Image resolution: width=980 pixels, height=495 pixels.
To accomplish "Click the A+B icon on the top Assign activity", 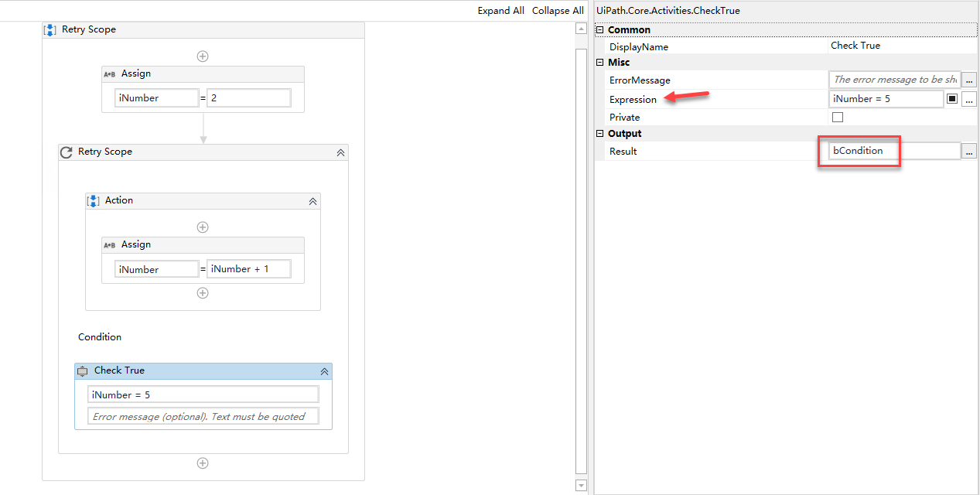I will click(x=110, y=73).
